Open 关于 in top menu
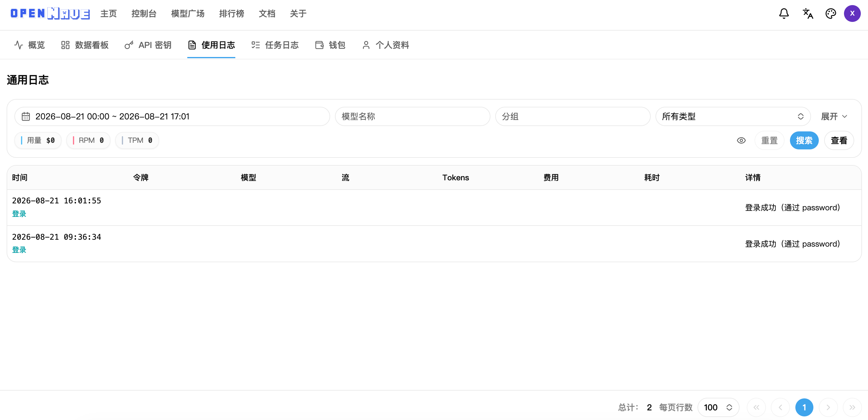This screenshot has width=868, height=420. pos(298,13)
